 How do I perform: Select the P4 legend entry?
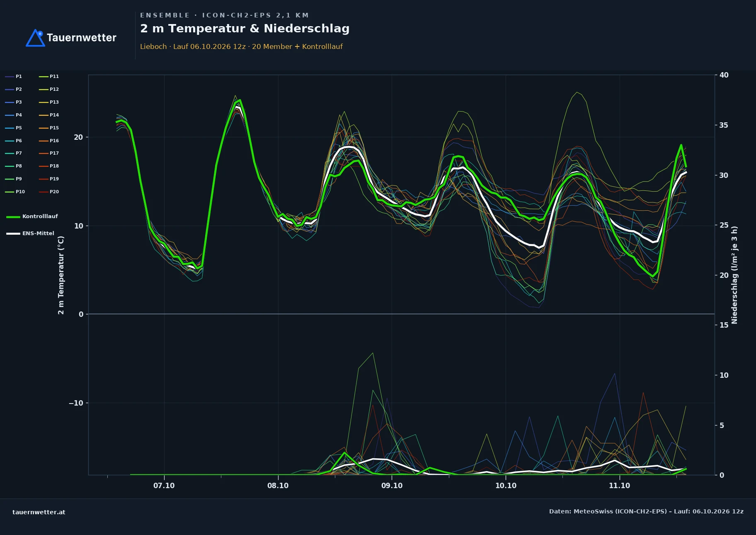(x=14, y=115)
